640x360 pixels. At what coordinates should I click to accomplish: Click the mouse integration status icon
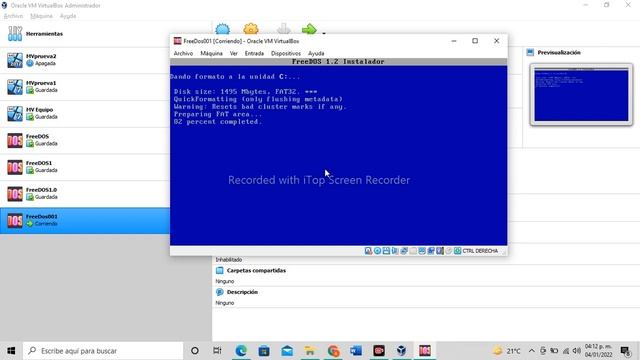(449, 251)
